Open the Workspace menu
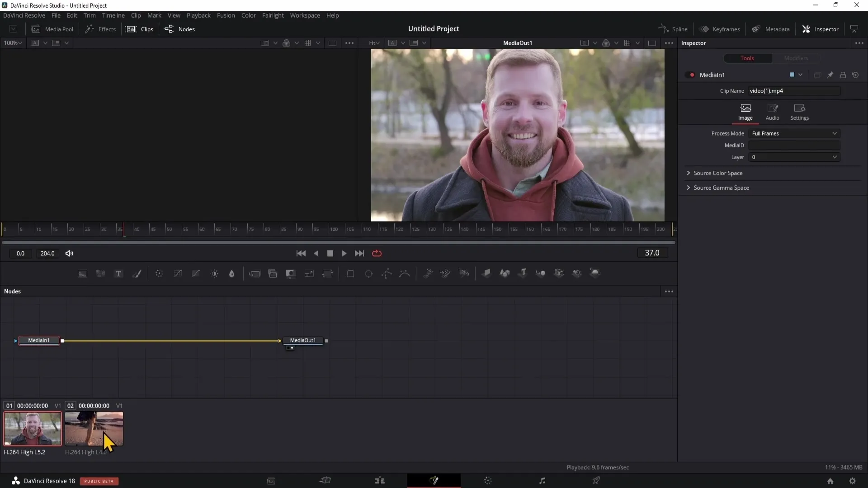The image size is (868, 488). pyautogui.click(x=305, y=15)
